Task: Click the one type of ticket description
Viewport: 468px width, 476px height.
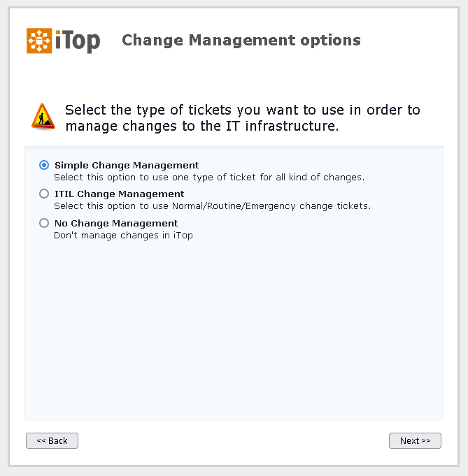Action: [x=209, y=178]
